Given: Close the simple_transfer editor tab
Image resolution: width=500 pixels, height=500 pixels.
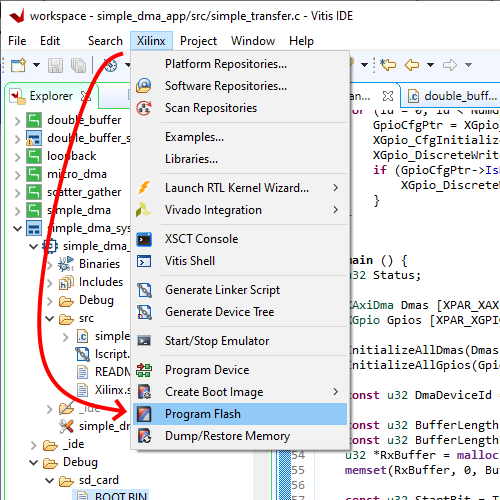Looking at the screenshot, I should pyautogui.click(x=388, y=96).
